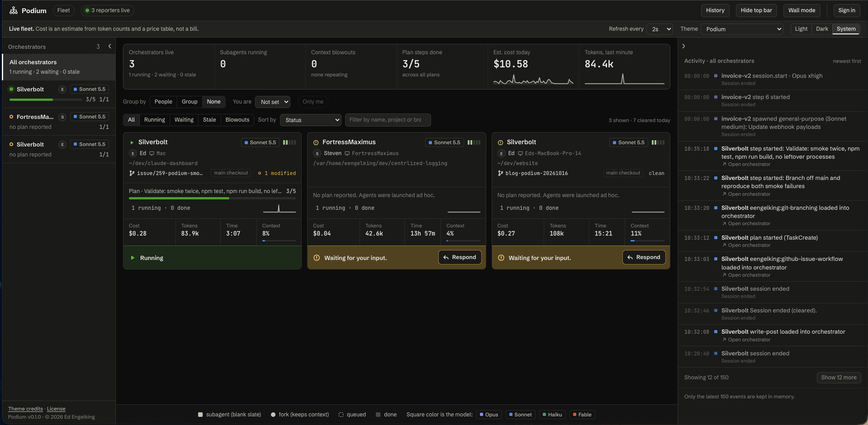The width and height of the screenshot is (868, 425).
Task: Switch theme mode to Light
Action: 801,29
